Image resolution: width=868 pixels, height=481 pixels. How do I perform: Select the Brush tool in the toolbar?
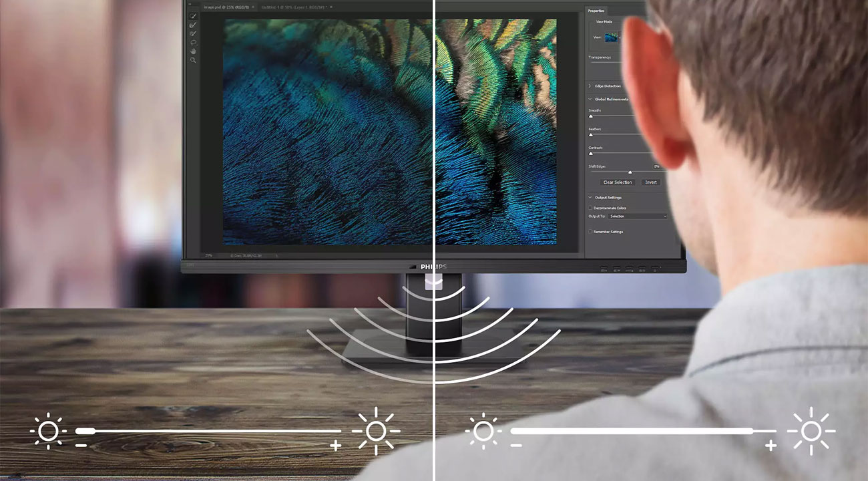193,33
